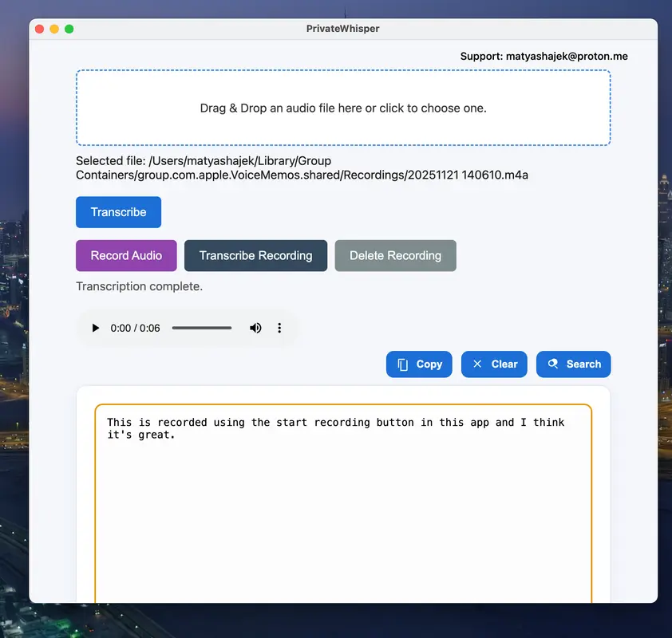The image size is (672, 638).
Task: Click Transcribe Recording
Action: click(255, 256)
